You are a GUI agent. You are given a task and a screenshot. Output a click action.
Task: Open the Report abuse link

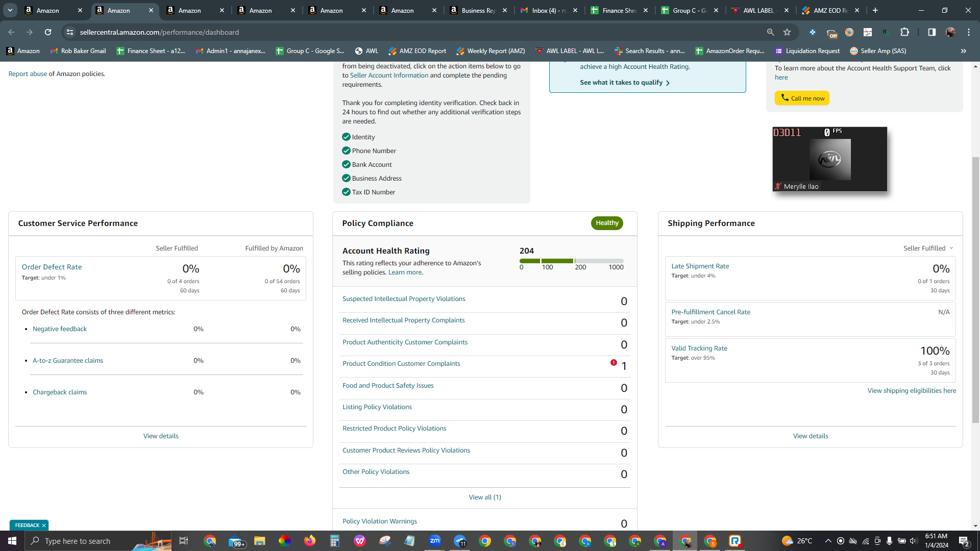click(28, 74)
